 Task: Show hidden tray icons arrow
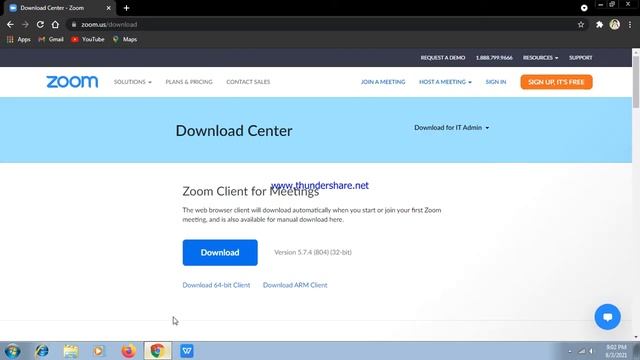click(x=570, y=351)
